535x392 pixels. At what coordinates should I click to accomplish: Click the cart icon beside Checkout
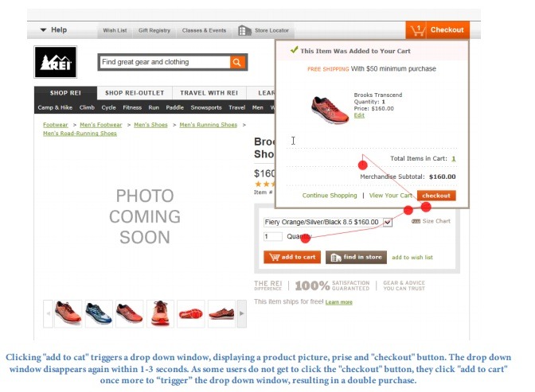(418, 30)
